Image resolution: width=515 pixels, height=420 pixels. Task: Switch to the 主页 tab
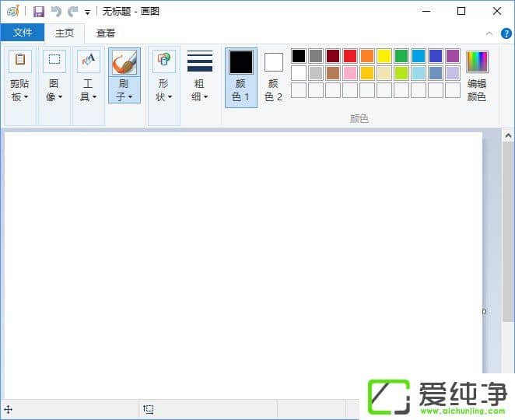[65, 33]
